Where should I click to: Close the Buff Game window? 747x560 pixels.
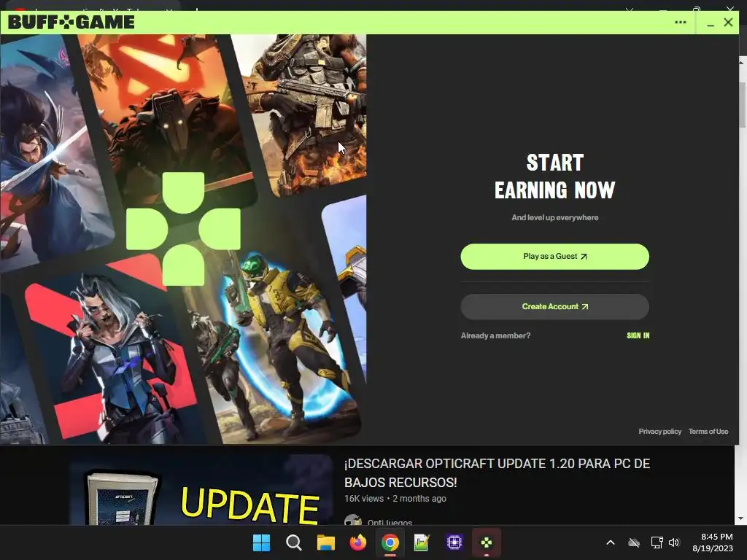[x=728, y=23]
